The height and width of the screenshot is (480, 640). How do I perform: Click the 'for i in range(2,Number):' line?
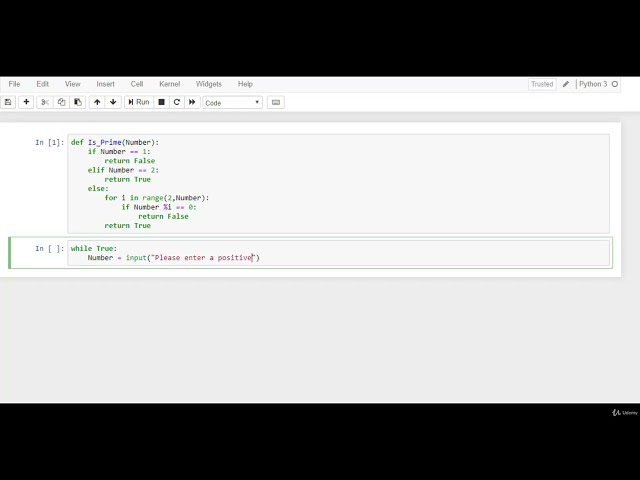pyautogui.click(x=157, y=198)
